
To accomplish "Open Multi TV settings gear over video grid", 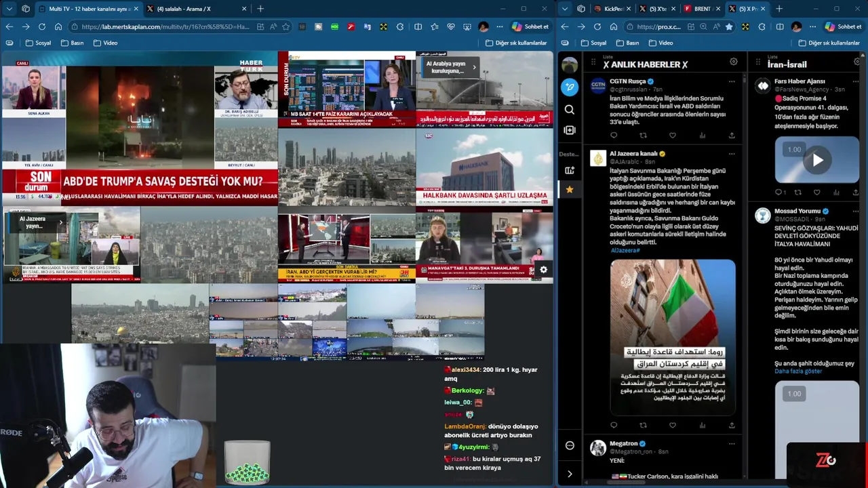I will [543, 270].
